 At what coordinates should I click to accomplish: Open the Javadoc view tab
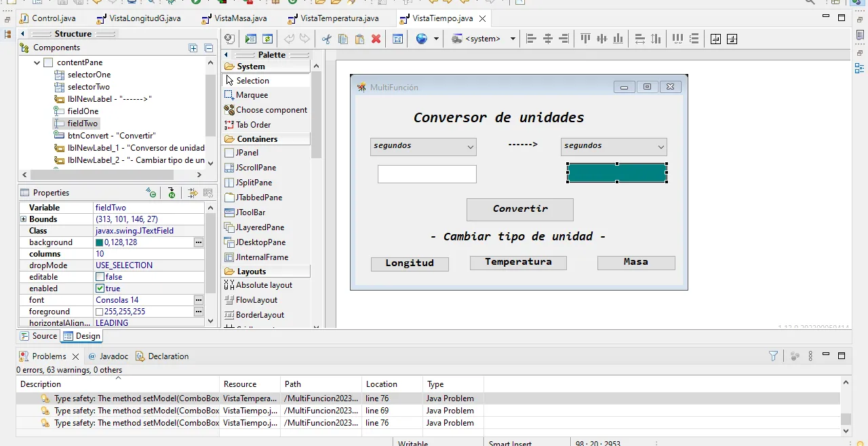pyautogui.click(x=109, y=356)
